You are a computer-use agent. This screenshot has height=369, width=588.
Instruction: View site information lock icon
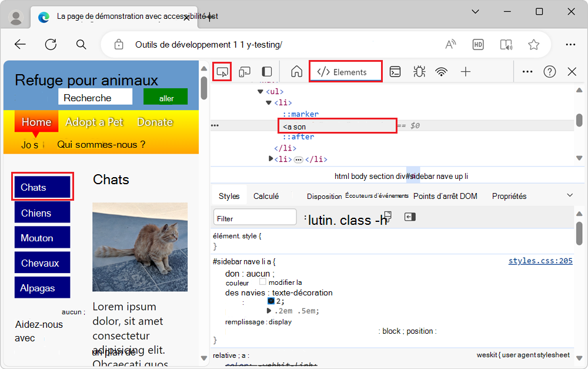[x=119, y=44]
